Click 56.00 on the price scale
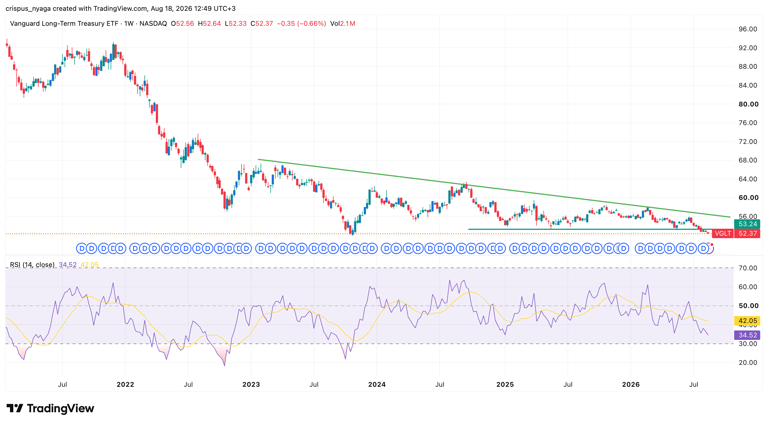Screen dimensions: 768x425 tap(748, 216)
